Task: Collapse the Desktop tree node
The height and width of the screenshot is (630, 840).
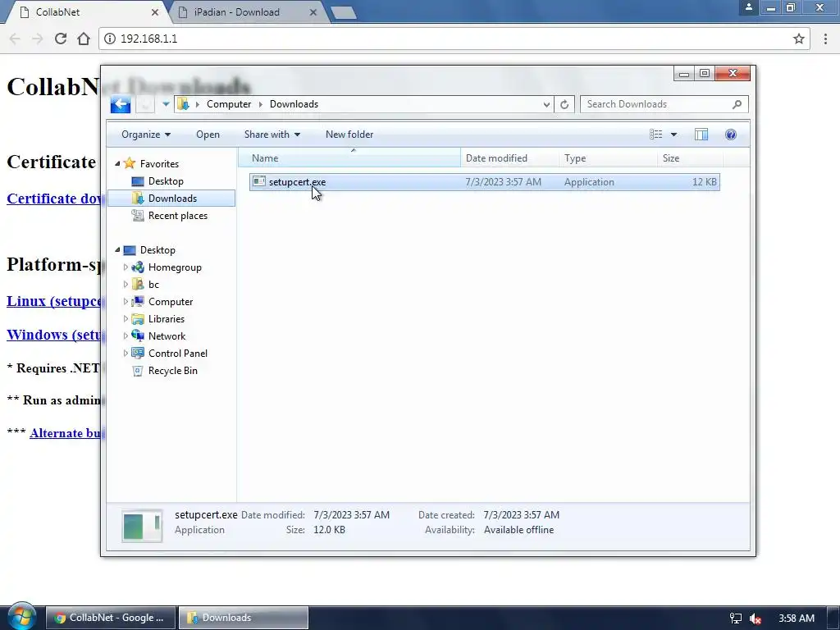Action: click(x=117, y=250)
